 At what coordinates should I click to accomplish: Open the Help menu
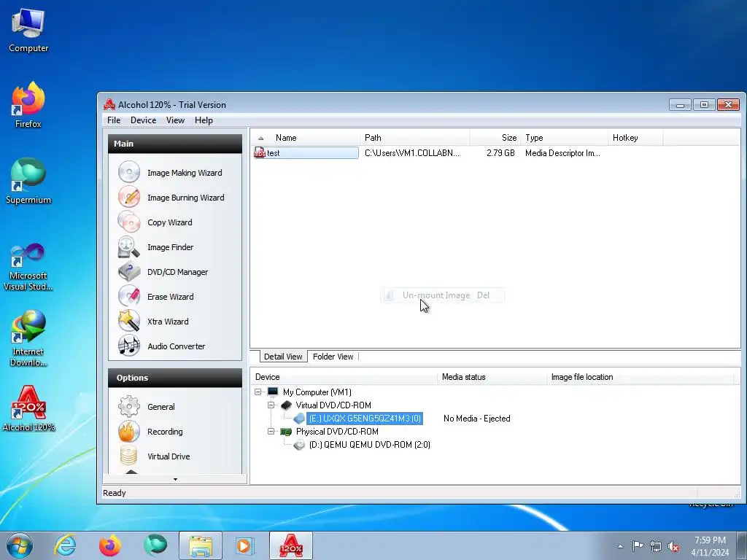click(x=204, y=120)
